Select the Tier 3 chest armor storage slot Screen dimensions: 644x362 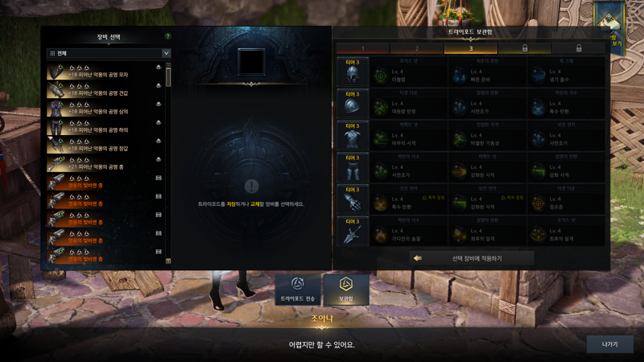point(353,135)
